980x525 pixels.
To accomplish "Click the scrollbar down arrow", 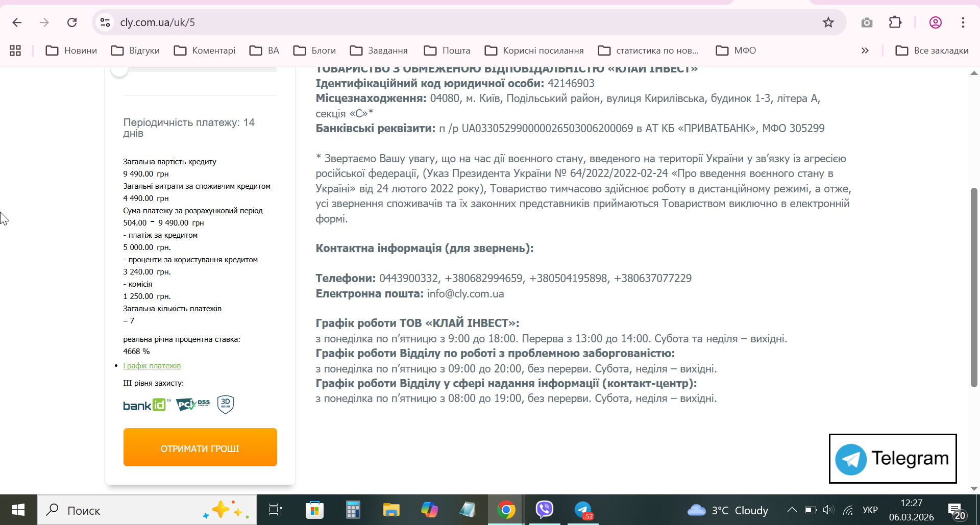I will tap(974, 488).
